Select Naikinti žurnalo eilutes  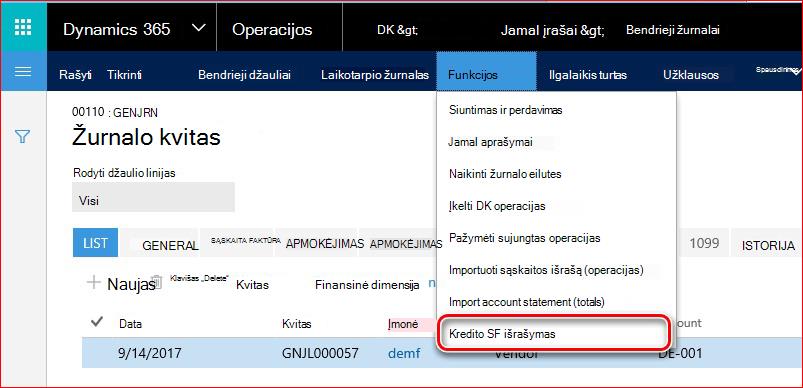coord(505,174)
